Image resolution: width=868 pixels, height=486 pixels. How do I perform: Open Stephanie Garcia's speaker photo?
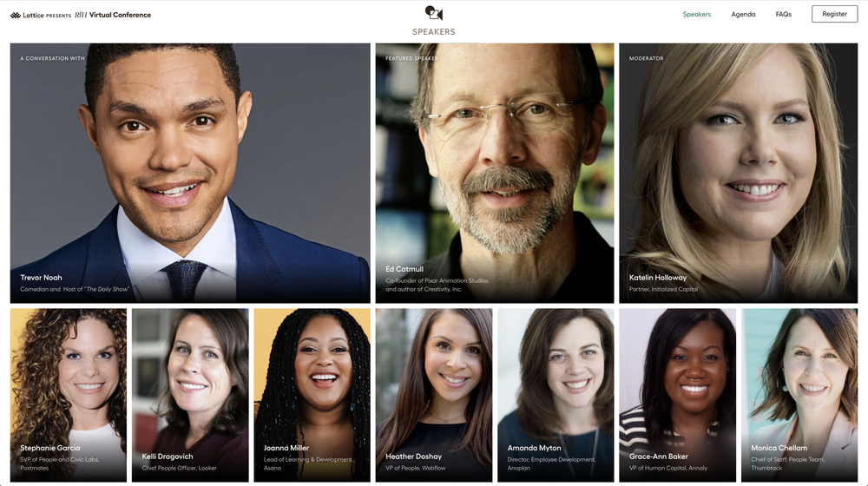68,395
